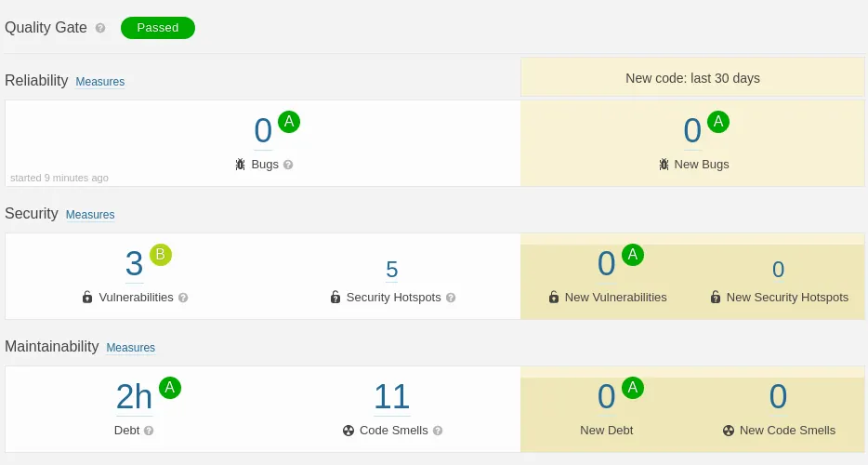This screenshot has height=465, width=868.
Task: Open Maintainability Measures link
Action: [131, 348]
